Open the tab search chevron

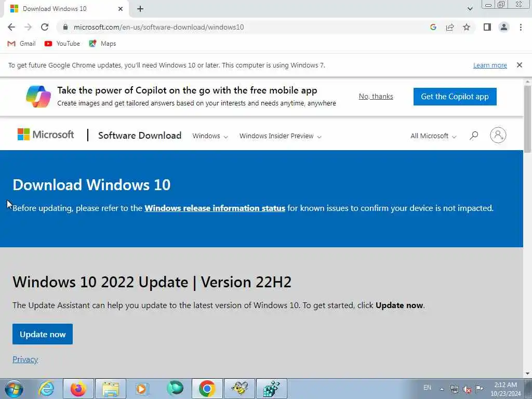[x=470, y=9]
